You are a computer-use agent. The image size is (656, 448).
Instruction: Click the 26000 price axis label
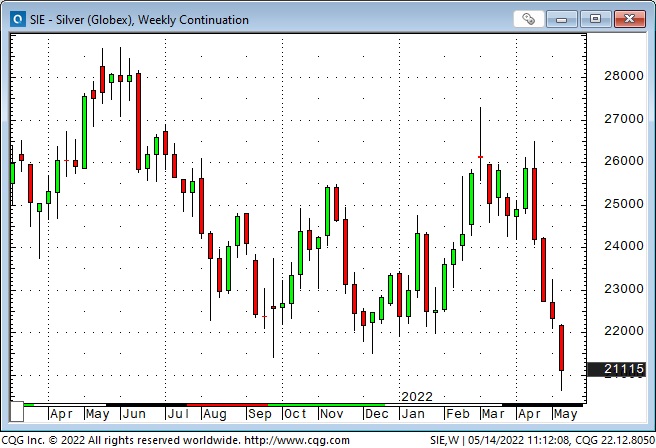624,161
